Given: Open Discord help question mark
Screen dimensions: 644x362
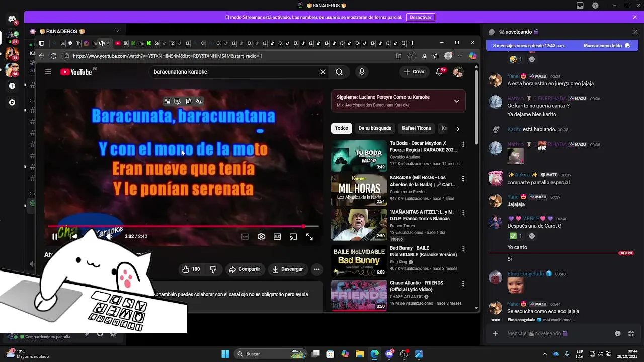Looking at the screenshot, I should click(x=596, y=6).
